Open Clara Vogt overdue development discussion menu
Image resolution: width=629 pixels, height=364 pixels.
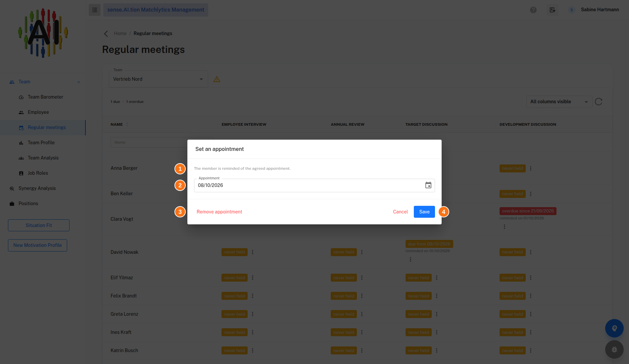pos(505,227)
